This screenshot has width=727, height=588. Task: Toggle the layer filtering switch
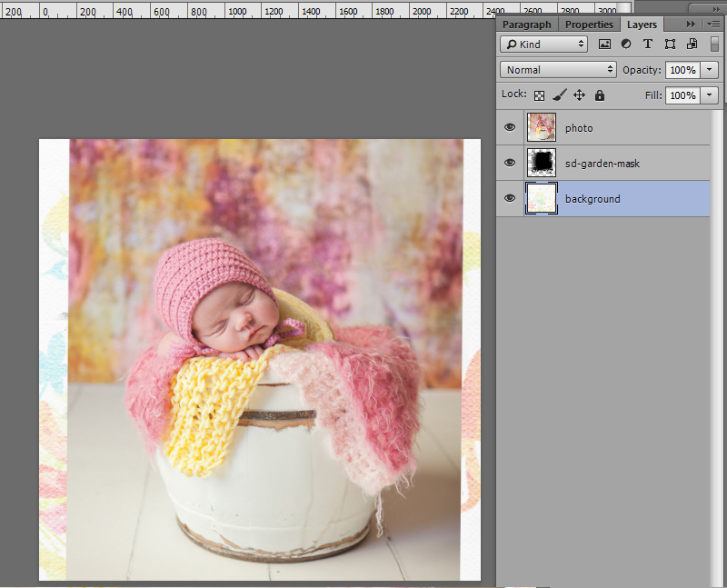pos(714,44)
